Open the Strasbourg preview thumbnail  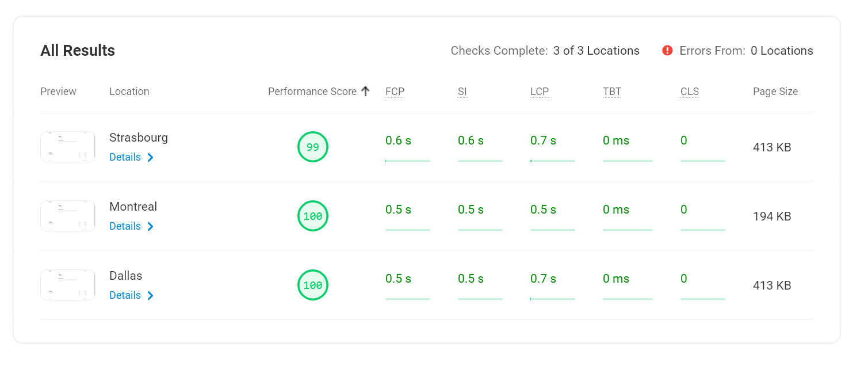(x=67, y=147)
